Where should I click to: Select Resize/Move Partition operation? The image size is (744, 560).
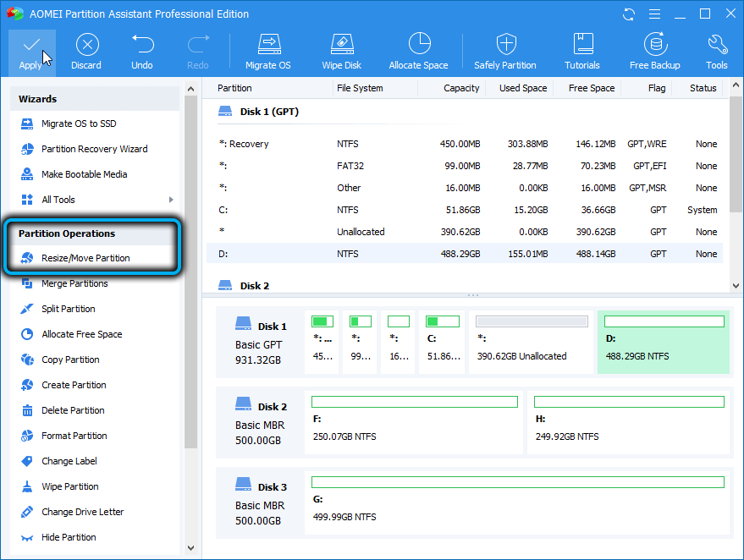click(x=85, y=258)
